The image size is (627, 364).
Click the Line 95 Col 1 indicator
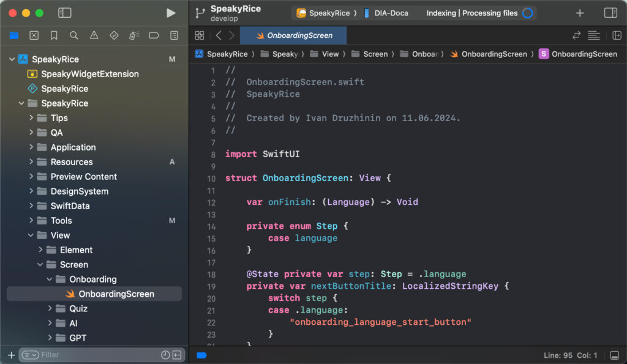pos(570,355)
